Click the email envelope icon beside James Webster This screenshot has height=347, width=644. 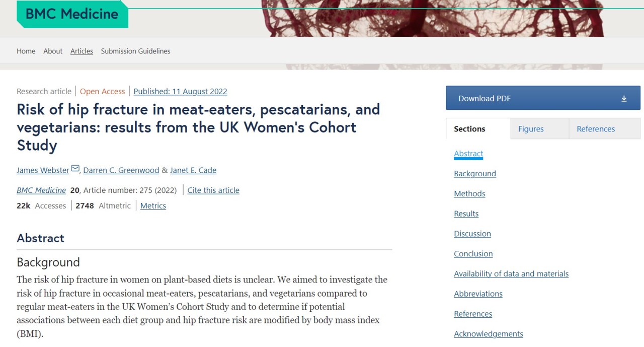(x=75, y=169)
